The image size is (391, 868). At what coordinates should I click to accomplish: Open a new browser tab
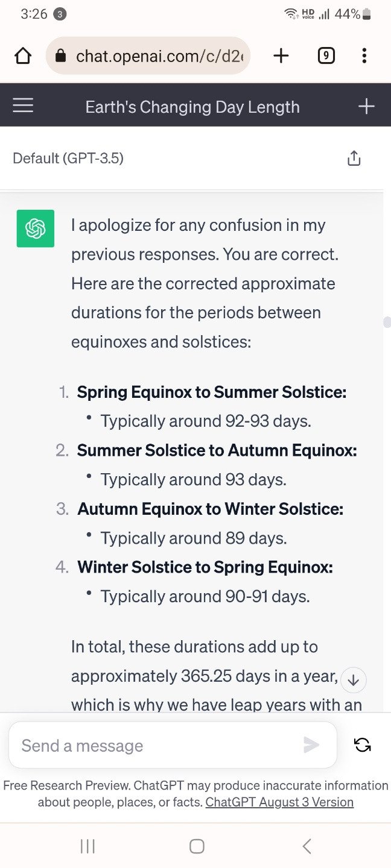[281, 56]
